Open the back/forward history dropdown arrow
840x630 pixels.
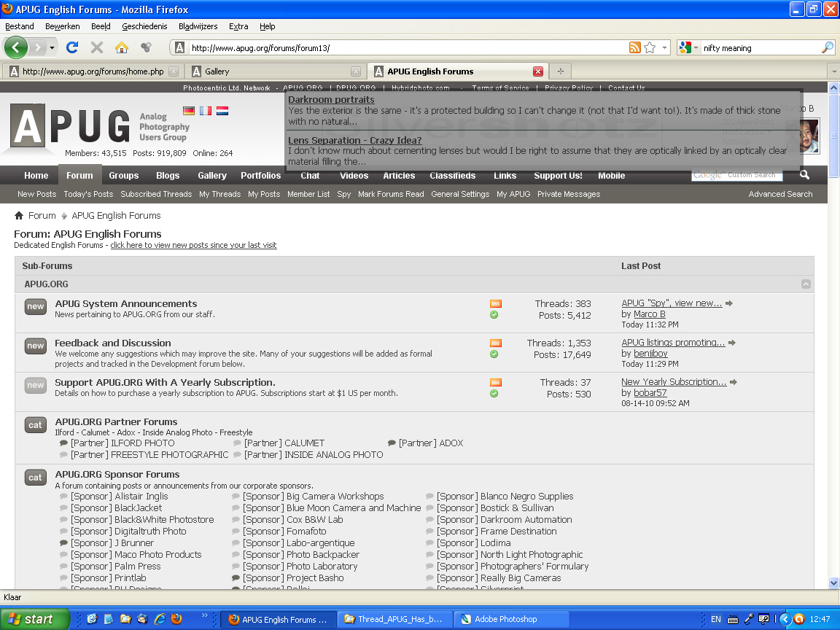click(x=52, y=47)
